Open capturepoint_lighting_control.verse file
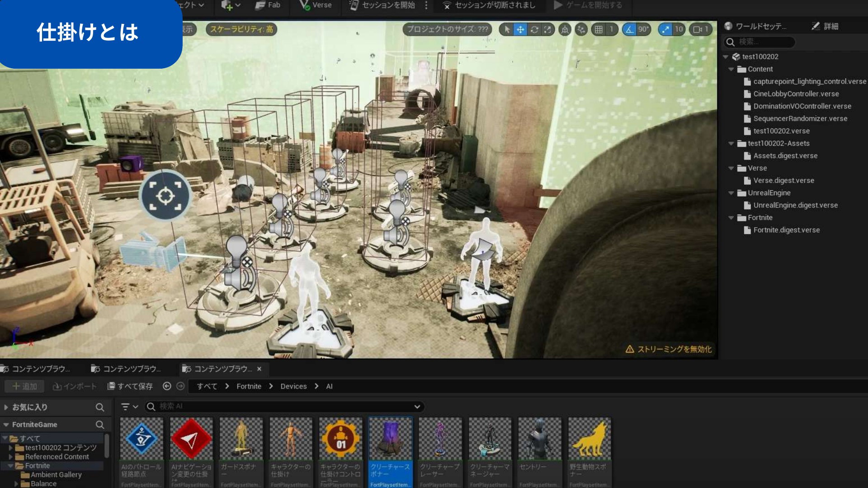This screenshot has width=868, height=488. [810, 81]
